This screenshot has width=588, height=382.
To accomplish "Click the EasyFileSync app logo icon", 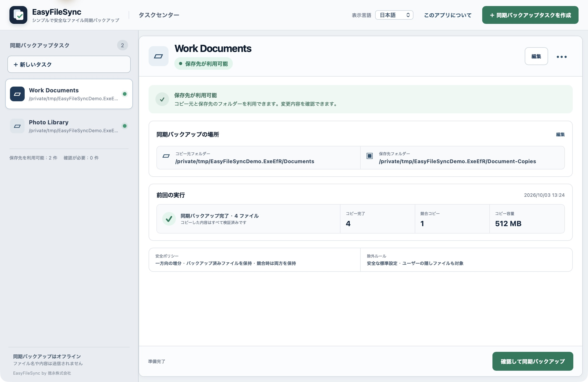I will pos(18,15).
